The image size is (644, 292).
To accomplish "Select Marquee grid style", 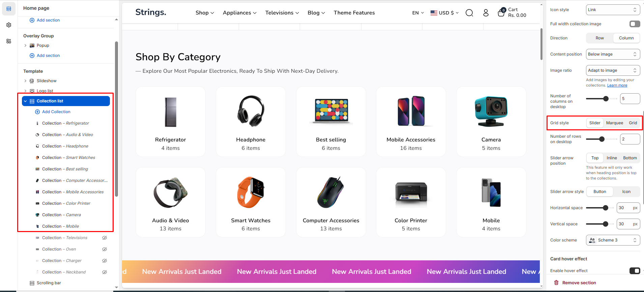I will click(614, 123).
